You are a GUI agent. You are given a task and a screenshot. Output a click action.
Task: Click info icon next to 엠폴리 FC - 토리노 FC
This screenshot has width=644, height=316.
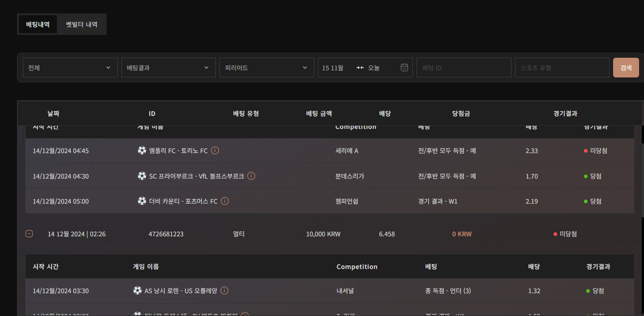tap(215, 151)
